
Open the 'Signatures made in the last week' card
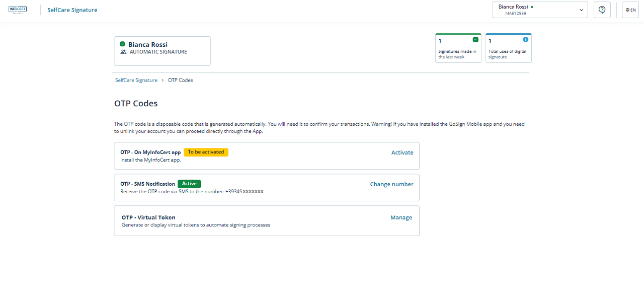click(458, 48)
